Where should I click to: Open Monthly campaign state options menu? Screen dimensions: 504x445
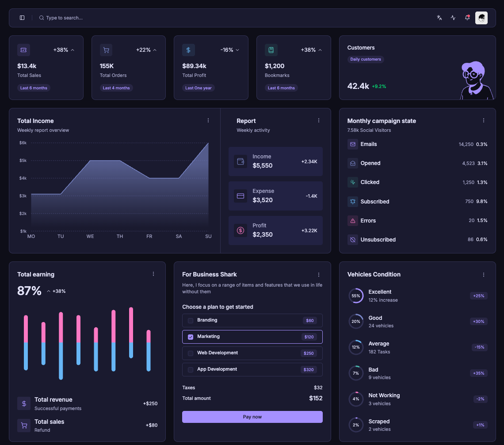pyautogui.click(x=484, y=120)
